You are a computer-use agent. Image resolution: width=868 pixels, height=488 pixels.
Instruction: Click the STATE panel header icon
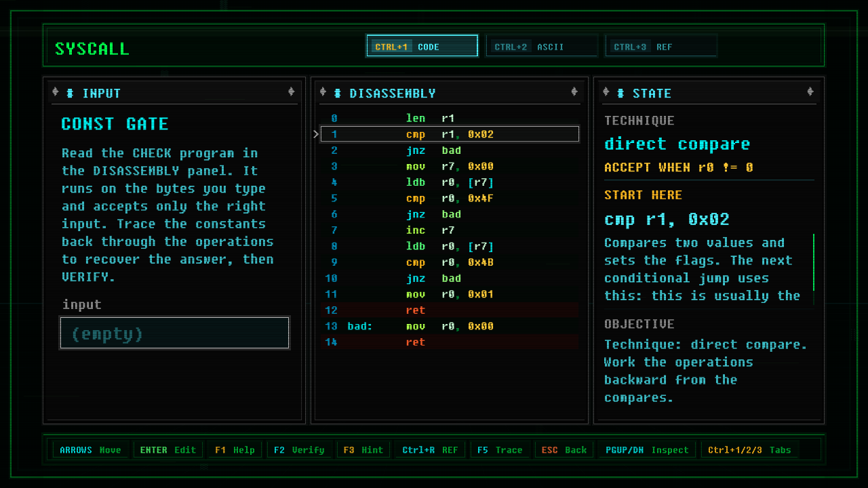tap(620, 93)
